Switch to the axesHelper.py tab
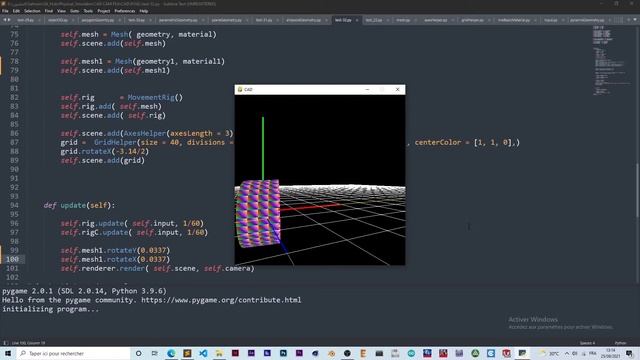The height and width of the screenshot is (360, 640). pos(436,20)
